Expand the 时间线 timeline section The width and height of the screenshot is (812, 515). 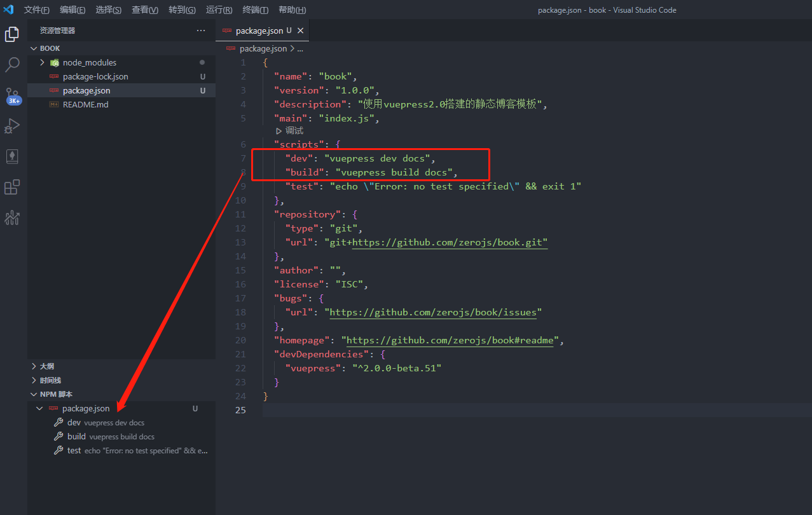pyautogui.click(x=34, y=380)
